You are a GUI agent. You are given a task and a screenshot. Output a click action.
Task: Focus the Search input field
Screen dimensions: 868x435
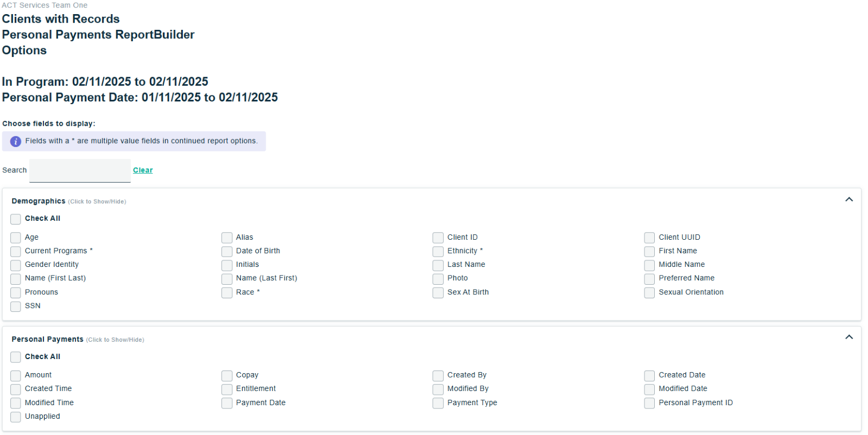(80, 171)
